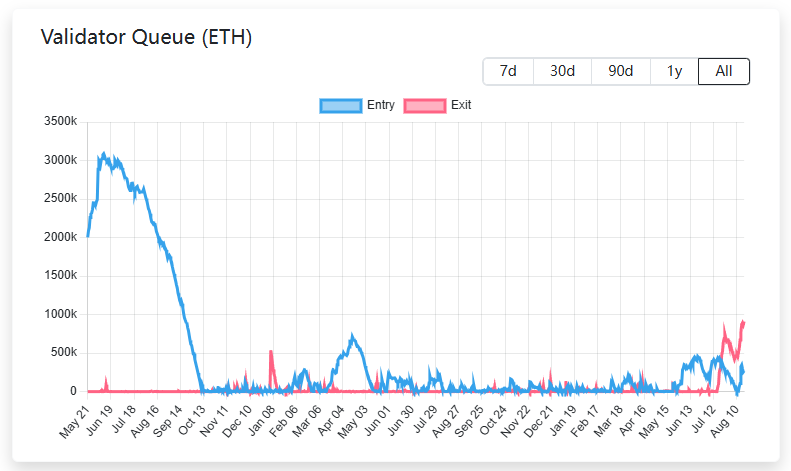Viewport: 791px width, 471px height.
Task: Click the entry queue peak near Jun 19
Action: [x=104, y=154]
